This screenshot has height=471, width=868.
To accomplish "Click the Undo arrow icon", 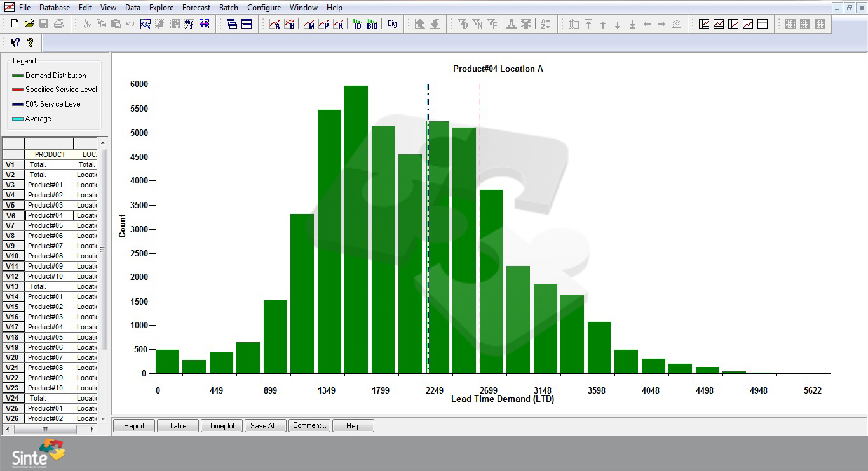I will pyautogui.click(x=130, y=24).
